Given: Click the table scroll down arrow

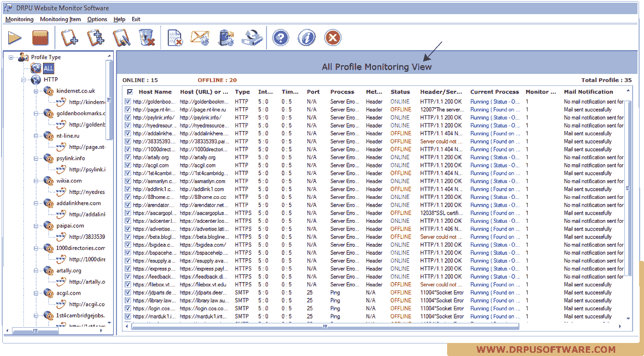Looking at the screenshot, I should (x=628, y=318).
